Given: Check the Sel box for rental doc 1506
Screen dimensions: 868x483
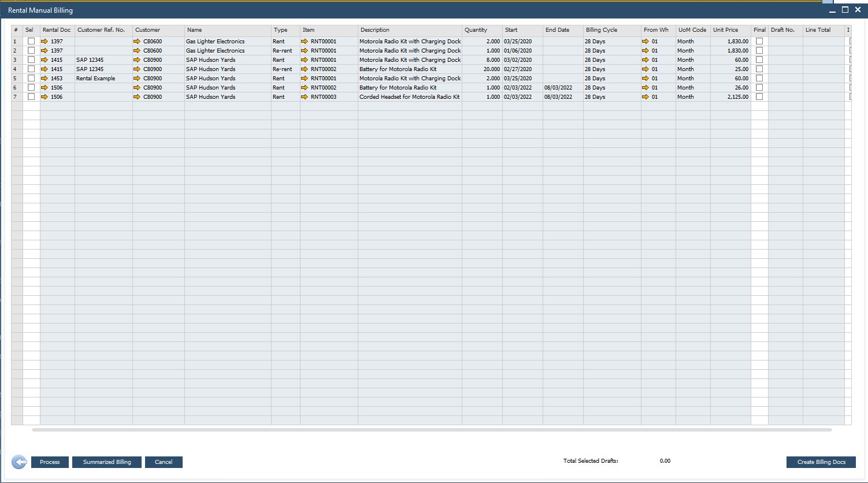Looking at the screenshot, I should point(31,87).
